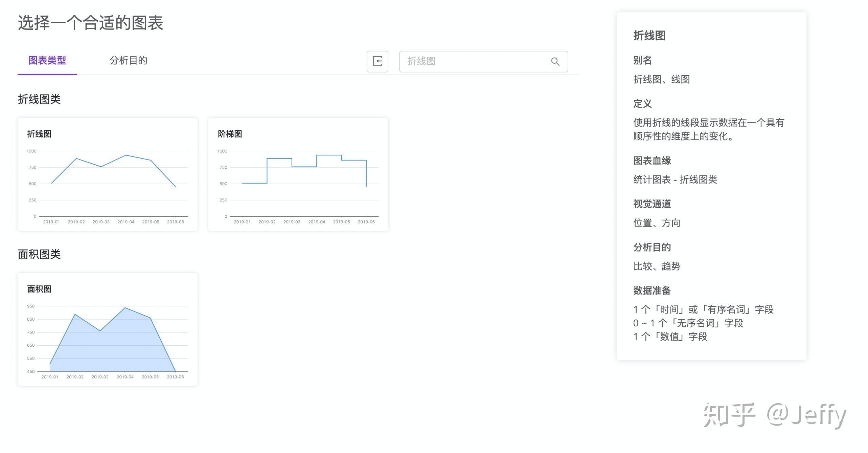Focus the 折线图 search input field
This screenshot has height=453, width=868.
pyautogui.click(x=474, y=61)
